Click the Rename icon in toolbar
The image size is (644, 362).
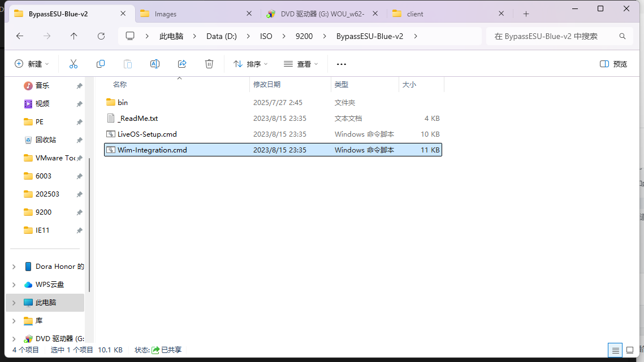pos(154,64)
